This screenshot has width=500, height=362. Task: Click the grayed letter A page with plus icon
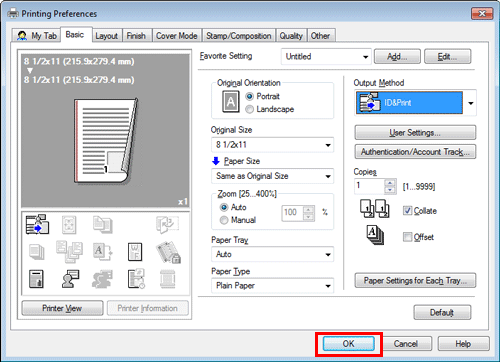[x=102, y=252]
